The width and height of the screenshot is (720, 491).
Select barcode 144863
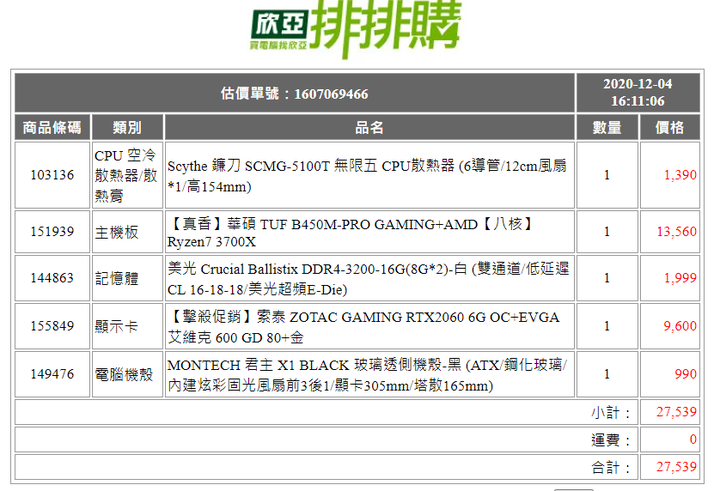point(52,278)
